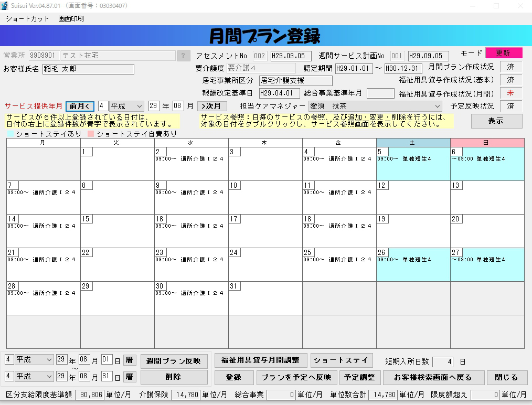This screenshot has height=405, width=532.
Task: Click the 土 Saturday column header
Action: (x=413, y=143)
